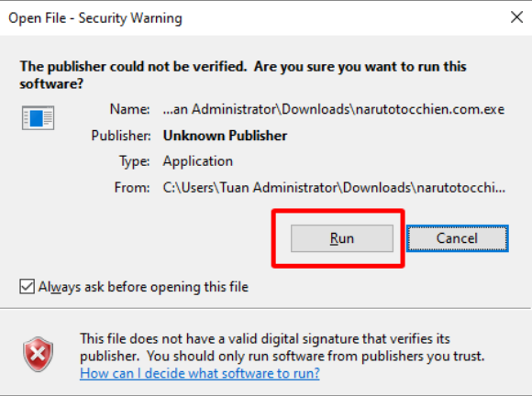The width and height of the screenshot is (532, 396).
Task: Click the 'Unknown Publisher' text
Action: (x=225, y=136)
